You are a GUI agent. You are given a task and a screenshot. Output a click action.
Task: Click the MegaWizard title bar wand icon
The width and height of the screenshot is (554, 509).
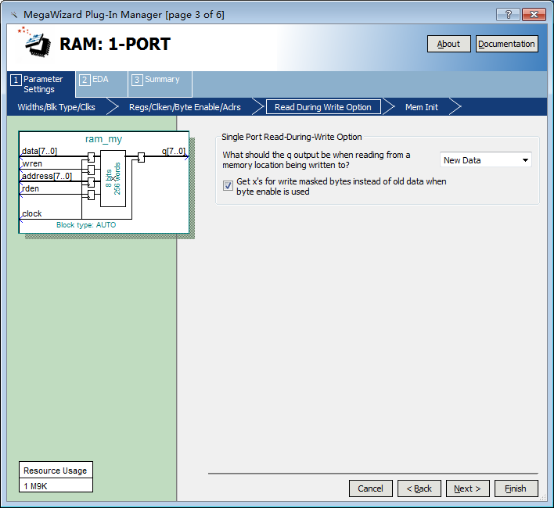click(14, 15)
